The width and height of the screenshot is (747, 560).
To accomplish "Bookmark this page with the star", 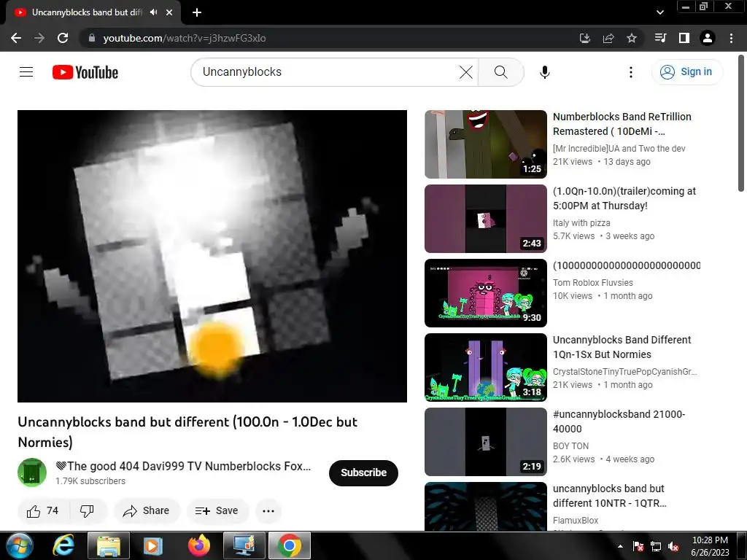I will point(632,38).
